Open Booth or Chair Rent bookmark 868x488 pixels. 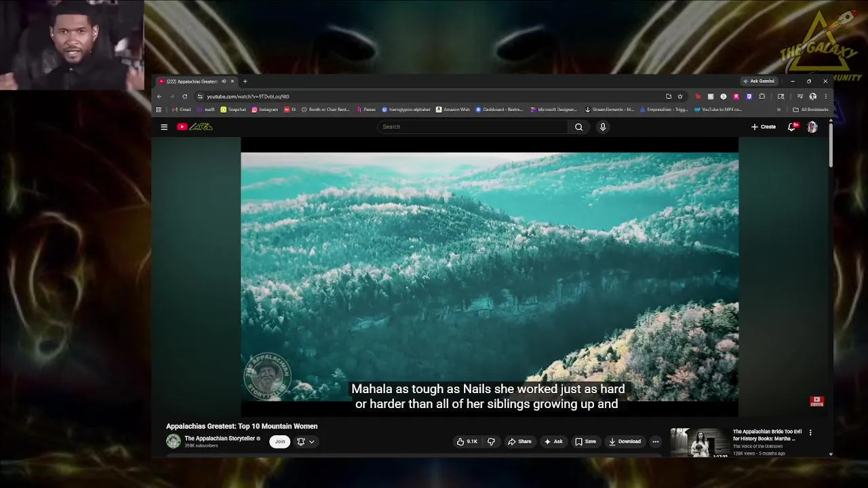click(325, 109)
